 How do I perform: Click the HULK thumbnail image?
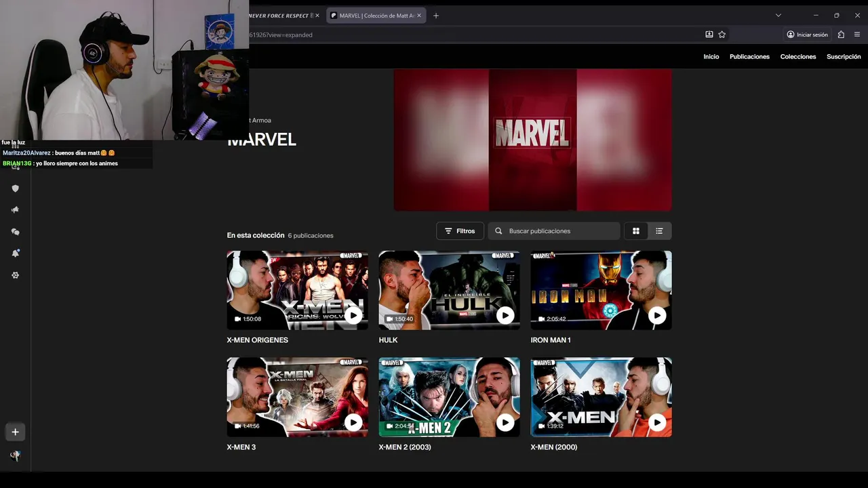pos(449,290)
